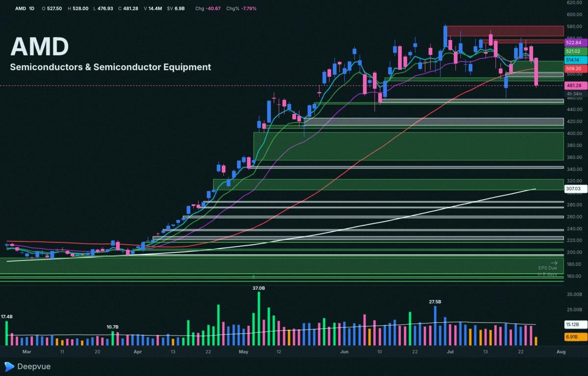Click the 4h 34m countdown label
This screenshot has height=376, width=588.
(574, 94)
